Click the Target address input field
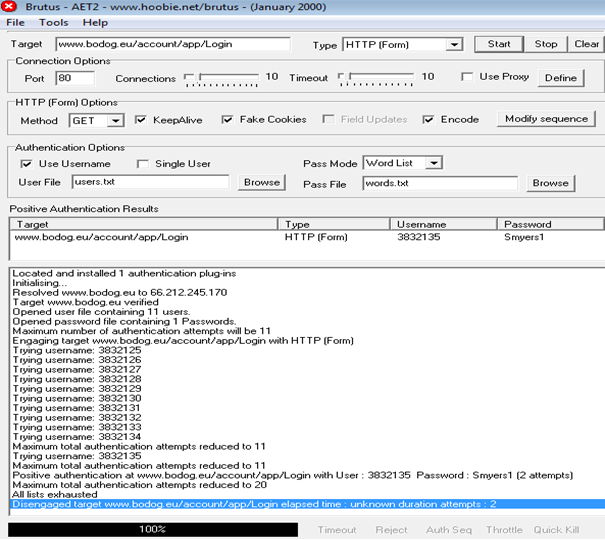605x540 pixels. pos(173,44)
